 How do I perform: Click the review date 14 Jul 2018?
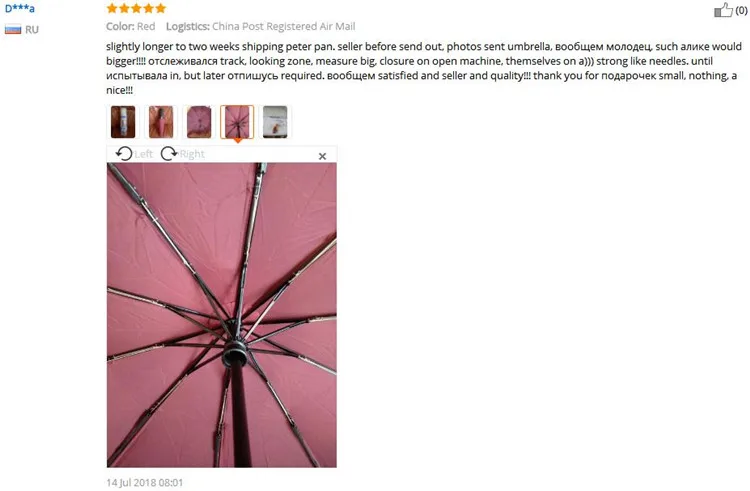pyautogui.click(x=144, y=482)
